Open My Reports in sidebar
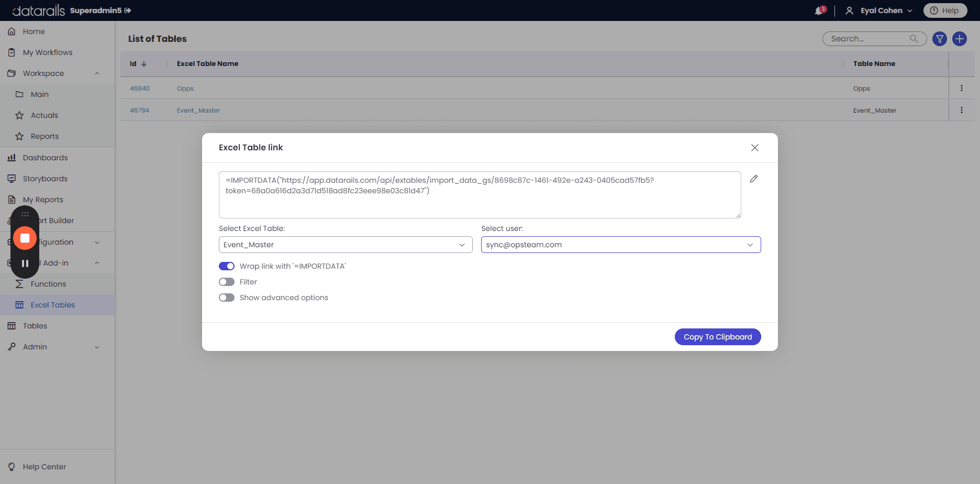 tap(43, 200)
